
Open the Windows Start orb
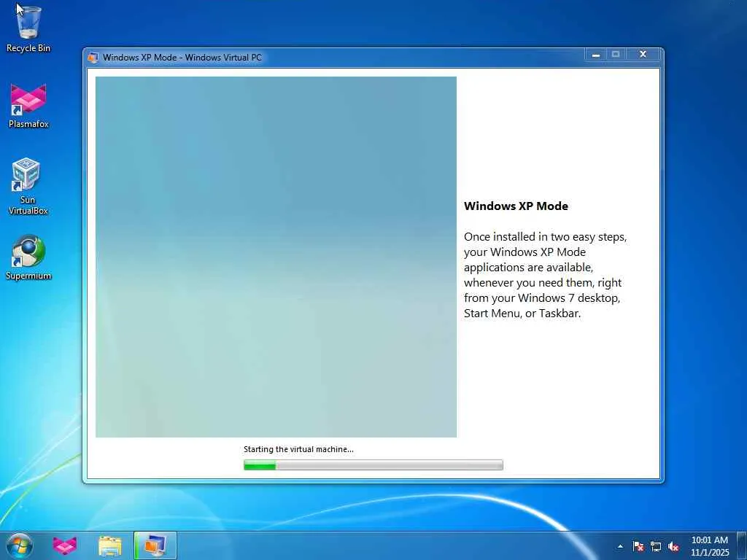[x=20, y=545]
